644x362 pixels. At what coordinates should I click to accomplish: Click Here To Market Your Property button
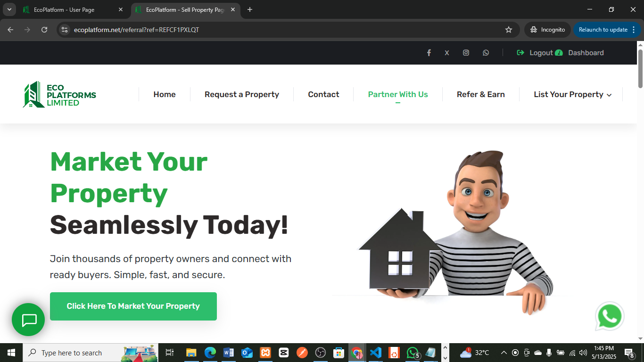(133, 306)
